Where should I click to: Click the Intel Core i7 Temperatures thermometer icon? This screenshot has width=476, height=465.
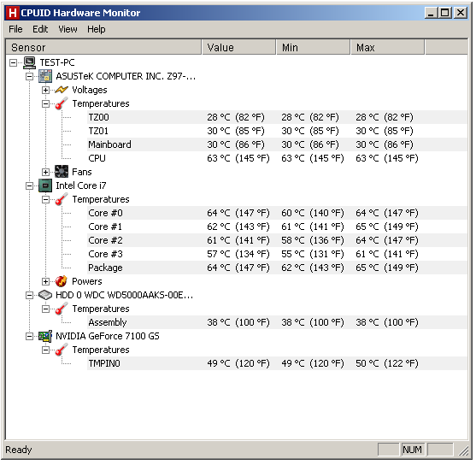(x=61, y=199)
